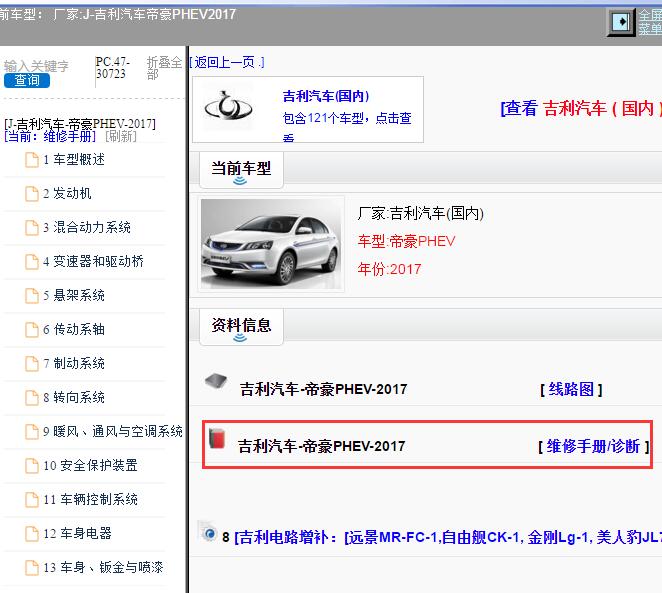Open 6 传动系轴 chapter
662x593 pixels.
point(73,329)
